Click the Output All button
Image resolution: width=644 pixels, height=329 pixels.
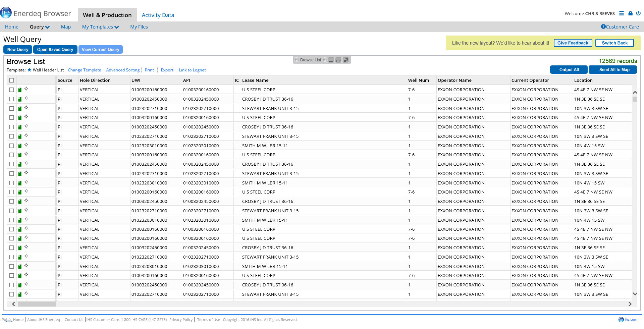569,69
